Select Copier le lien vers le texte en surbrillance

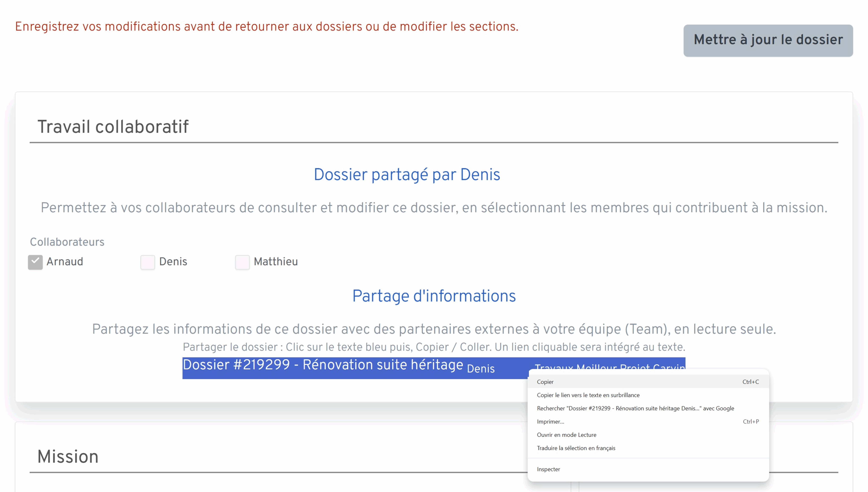pos(588,395)
